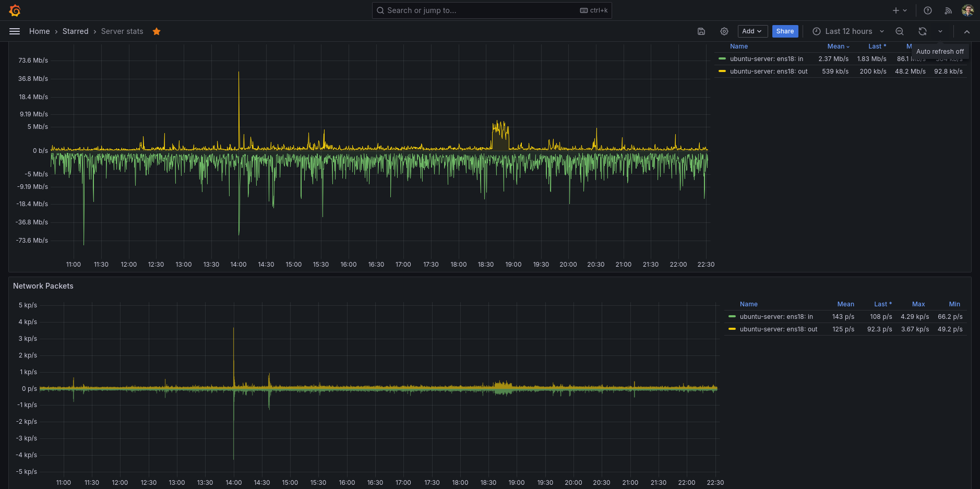Open the news feed icon
Image resolution: width=980 pixels, height=489 pixels.
948,10
